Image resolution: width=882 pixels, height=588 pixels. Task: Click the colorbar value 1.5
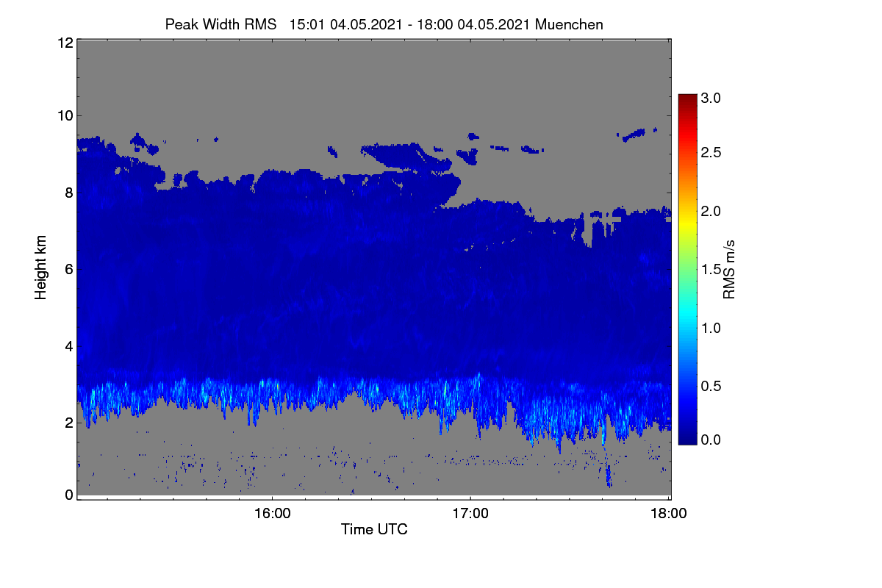click(710, 270)
